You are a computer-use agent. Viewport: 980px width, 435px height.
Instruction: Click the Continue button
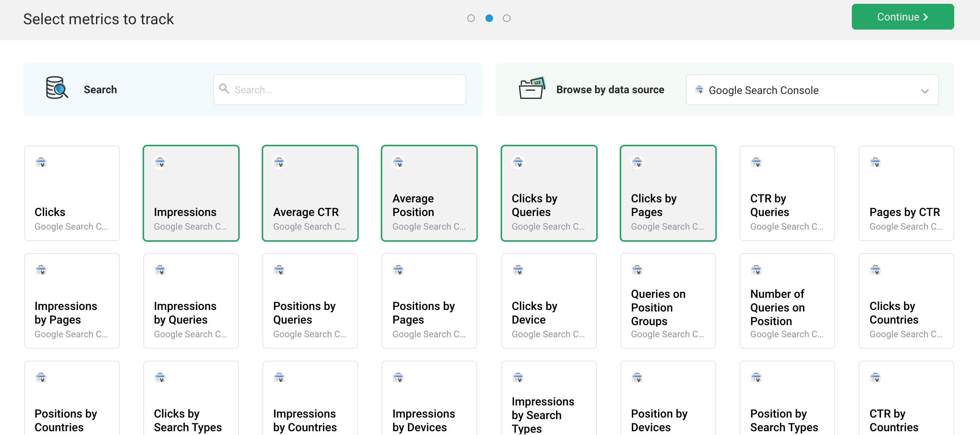(x=903, y=17)
